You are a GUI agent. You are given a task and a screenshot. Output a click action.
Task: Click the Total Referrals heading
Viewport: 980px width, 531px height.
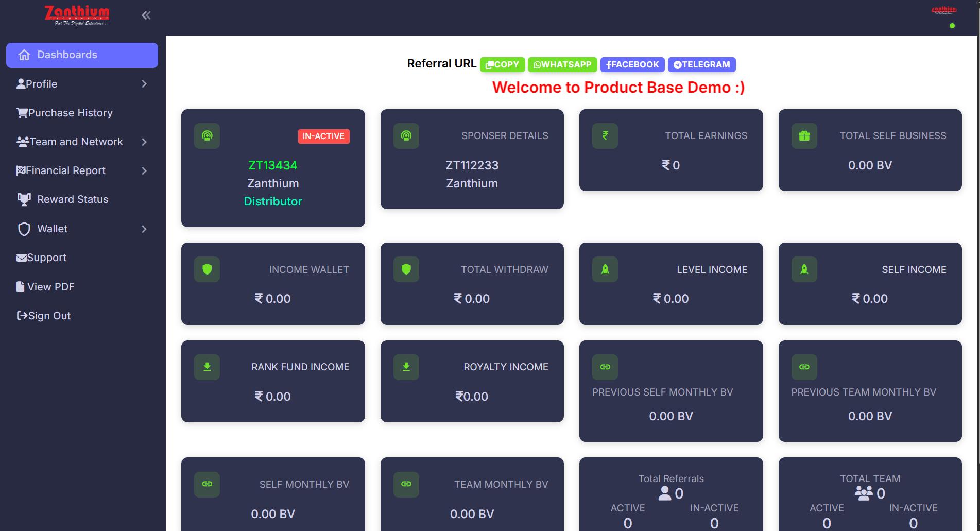(671, 479)
